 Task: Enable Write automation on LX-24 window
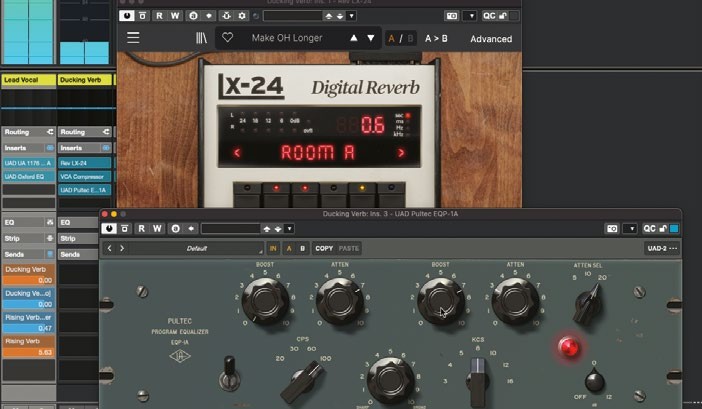175,16
